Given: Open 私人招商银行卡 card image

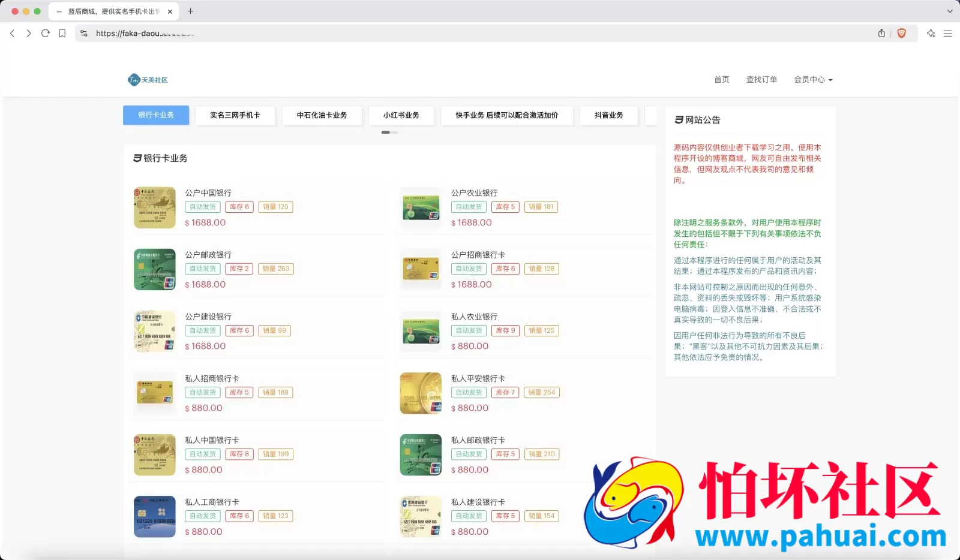Looking at the screenshot, I should 155,393.
